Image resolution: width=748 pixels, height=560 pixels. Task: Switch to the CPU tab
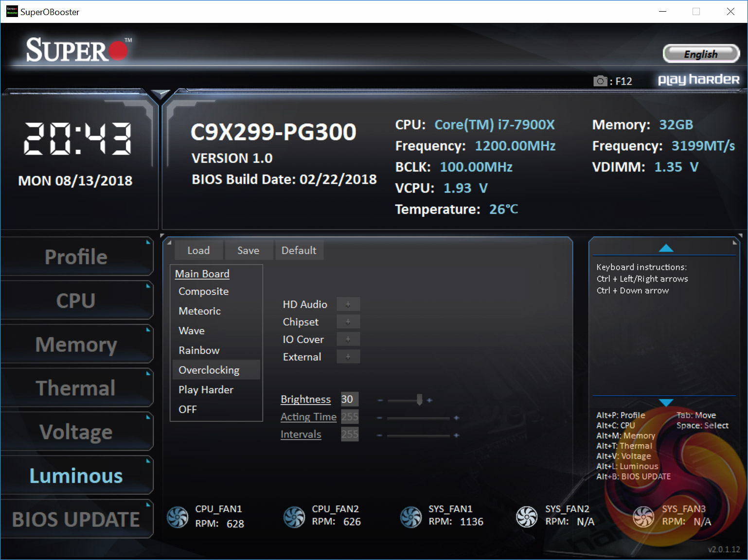76,300
